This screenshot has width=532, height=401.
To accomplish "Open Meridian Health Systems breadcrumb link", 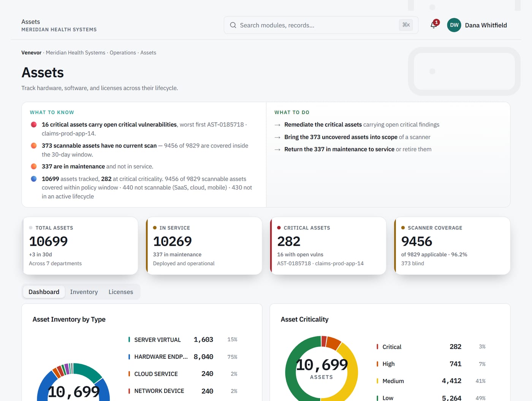I will (76, 53).
